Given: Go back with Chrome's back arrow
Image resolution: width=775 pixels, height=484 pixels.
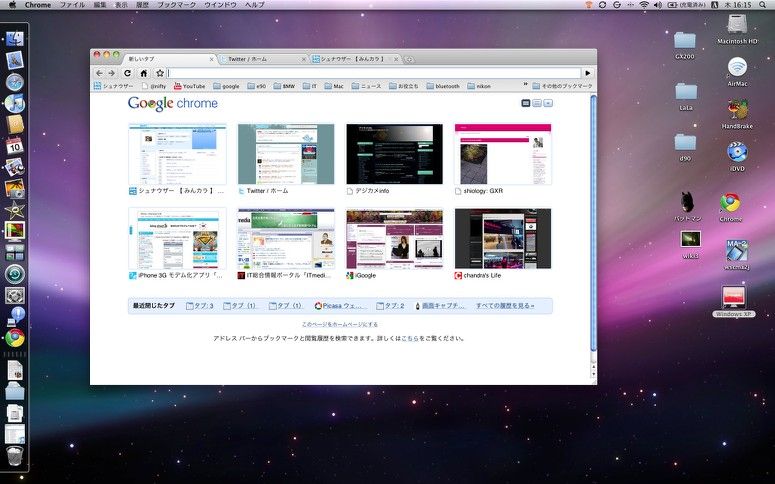Looking at the screenshot, I should (x=99, y=73).
